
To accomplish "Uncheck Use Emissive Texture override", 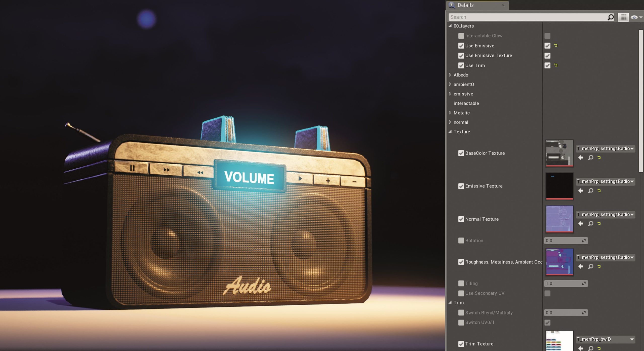I will (x=461, y=55).
